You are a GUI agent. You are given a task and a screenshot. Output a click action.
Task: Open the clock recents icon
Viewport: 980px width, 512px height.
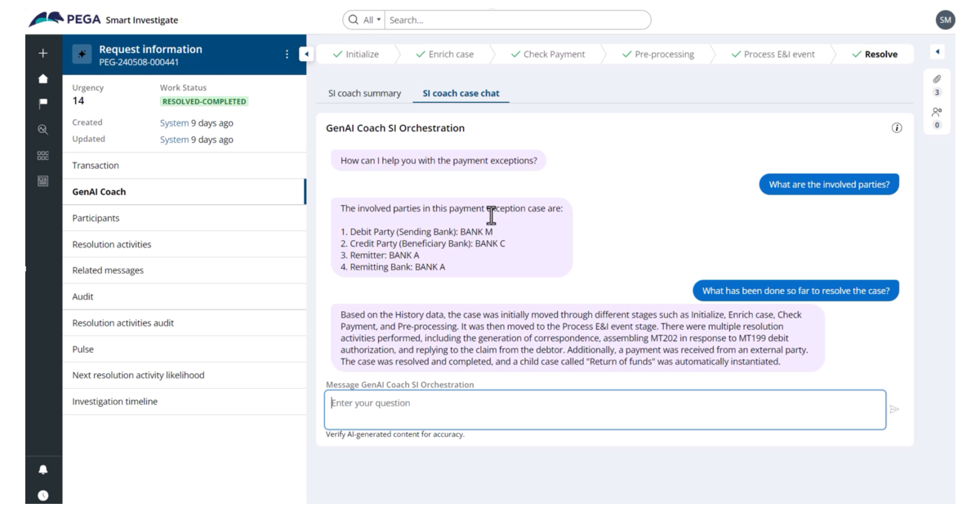[43, 495]
